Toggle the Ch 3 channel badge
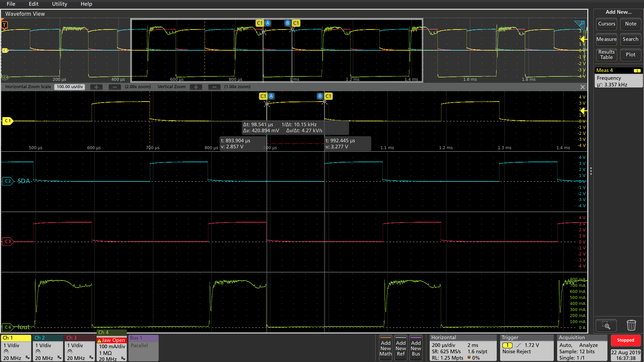The image size is (644, 362). tap(80, 348)
